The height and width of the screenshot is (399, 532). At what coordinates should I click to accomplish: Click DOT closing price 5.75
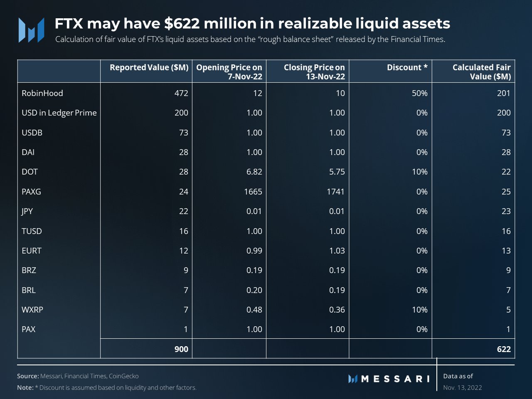(x=337, y=172)
